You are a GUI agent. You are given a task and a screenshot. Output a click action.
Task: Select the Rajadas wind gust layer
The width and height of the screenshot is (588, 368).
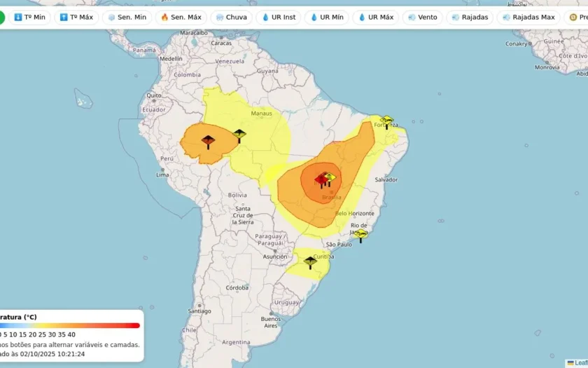click(470, 18)
